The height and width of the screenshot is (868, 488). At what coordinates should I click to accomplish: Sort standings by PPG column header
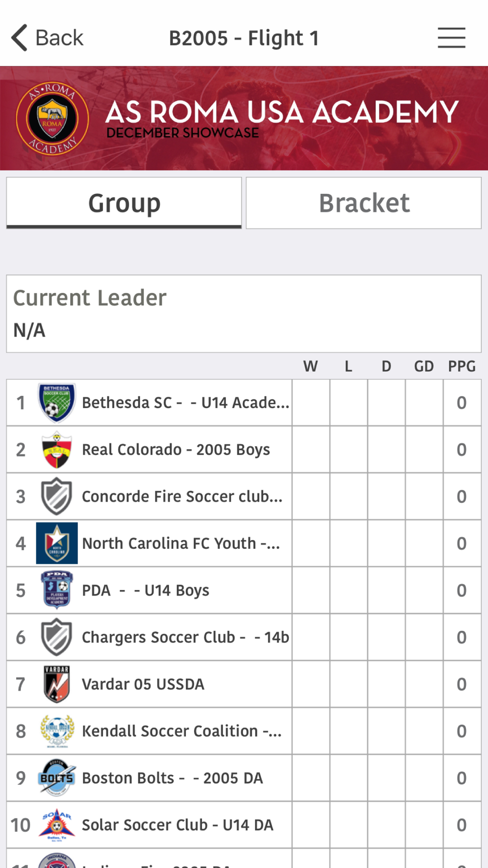pyautogui.click(x=462, y=366)
